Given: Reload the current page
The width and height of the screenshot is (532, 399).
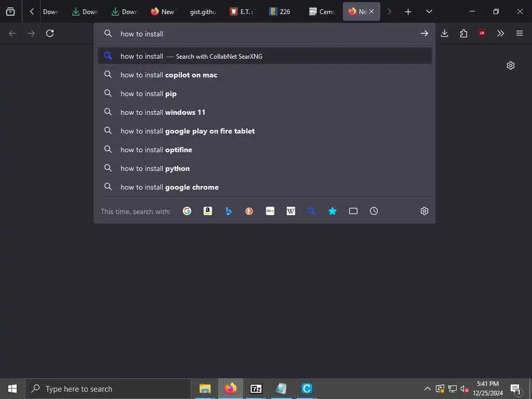Looking at the screenshot, I should coord(50,33).
